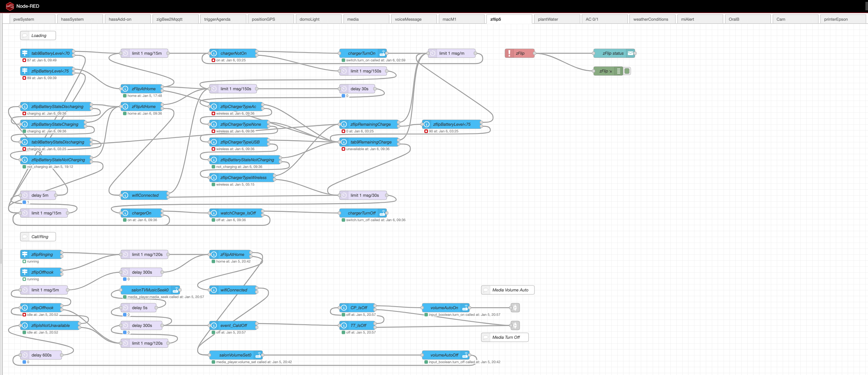The image size is (868, 375).
Task: Click the blue counter badge under delay 600s
Action: pyautogui.click(x=24, y=362)
